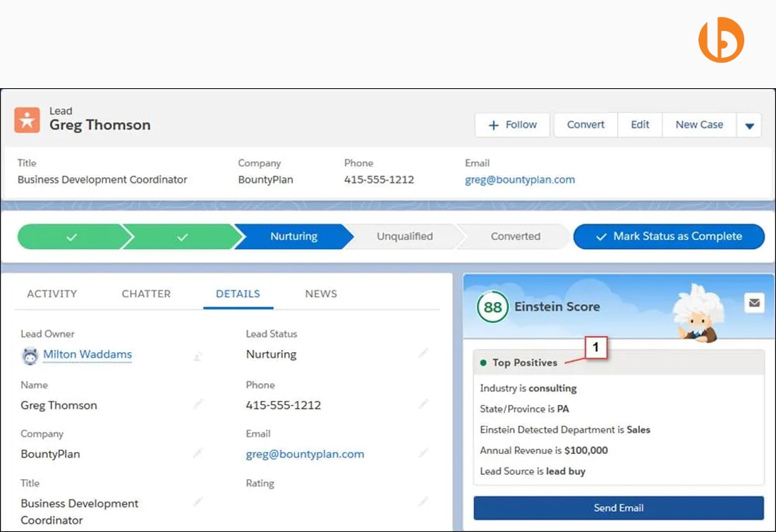Click pencil icon beside Email in Details
Screen dimensions: 776x532
point(423,452)
